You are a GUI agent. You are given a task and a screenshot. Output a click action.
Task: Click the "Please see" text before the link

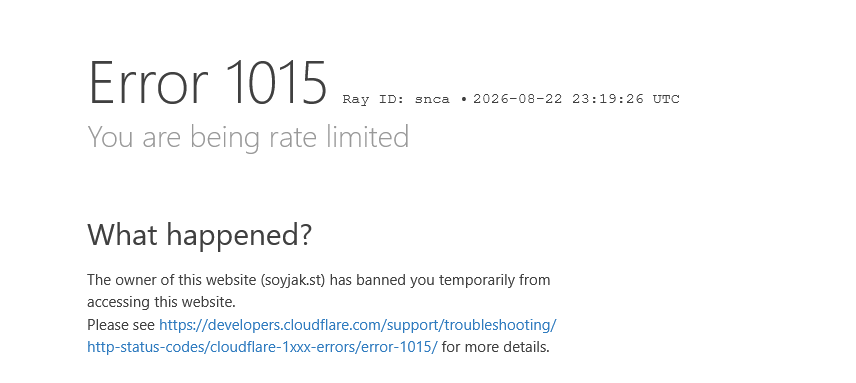[x=121, y=325]
